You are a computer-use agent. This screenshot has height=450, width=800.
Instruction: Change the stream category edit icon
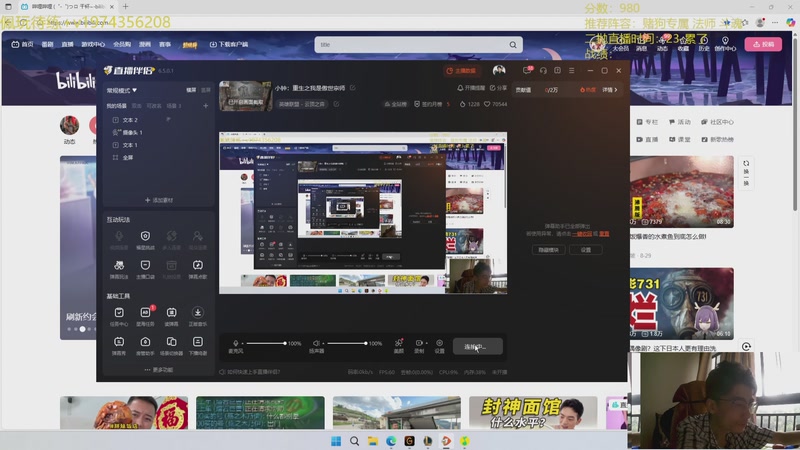[336, 104]
